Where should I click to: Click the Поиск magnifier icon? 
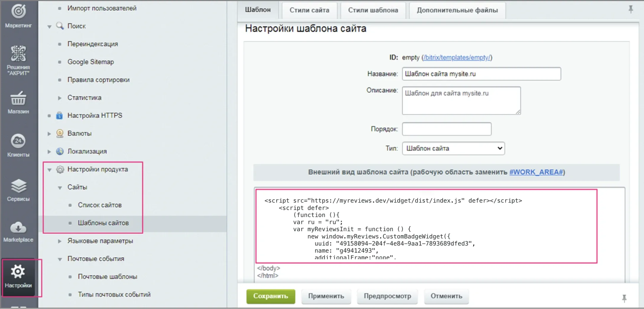(x=60, y=26)
